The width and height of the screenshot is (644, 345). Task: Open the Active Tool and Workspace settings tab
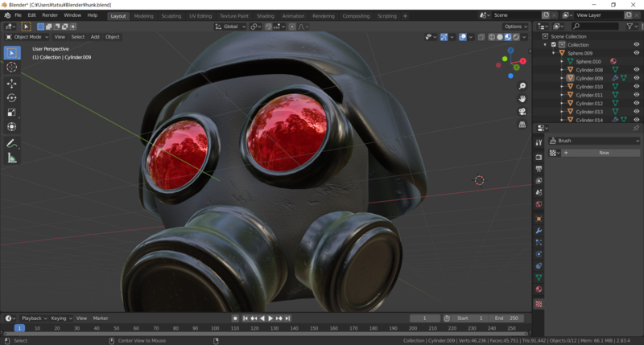(539, 142)
